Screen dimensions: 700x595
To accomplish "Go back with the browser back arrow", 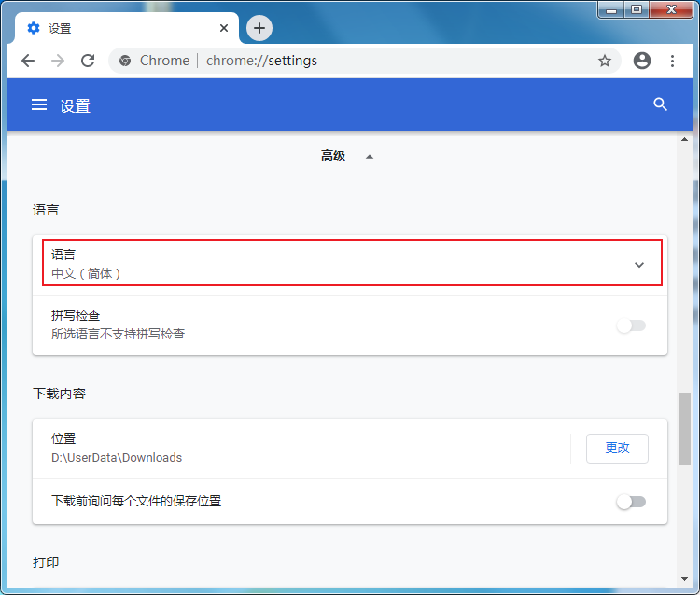I will [28, 61].
